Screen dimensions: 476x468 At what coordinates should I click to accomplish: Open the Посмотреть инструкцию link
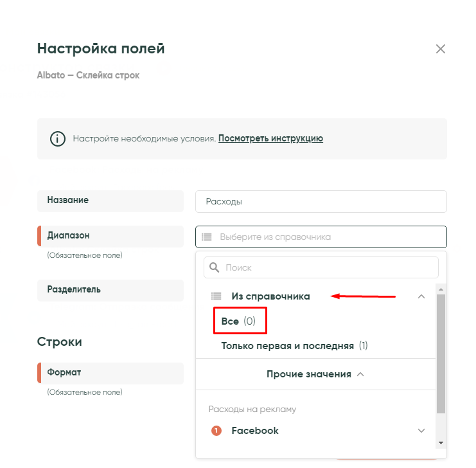pyautogui.click(x=270, y=138)
